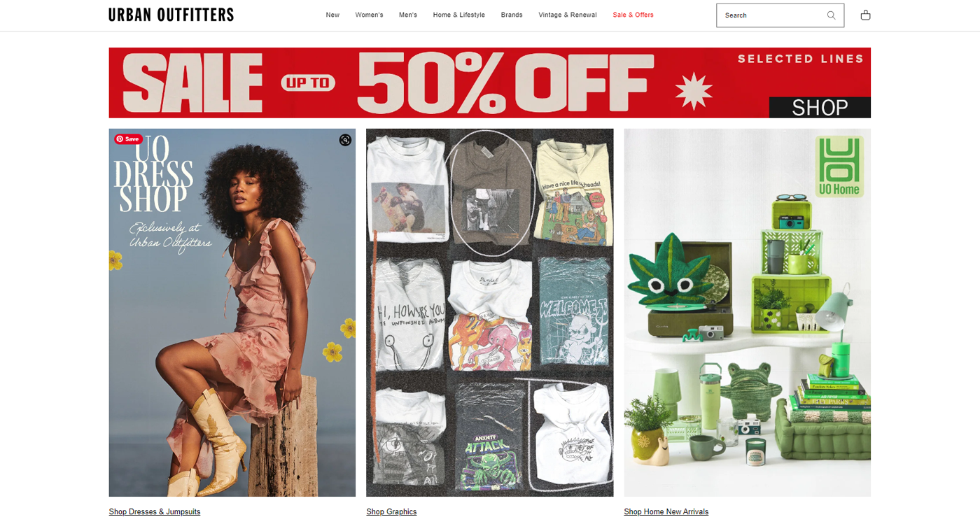Click the UO Home green logo badge
980x531 pixels.
(840, 167)
